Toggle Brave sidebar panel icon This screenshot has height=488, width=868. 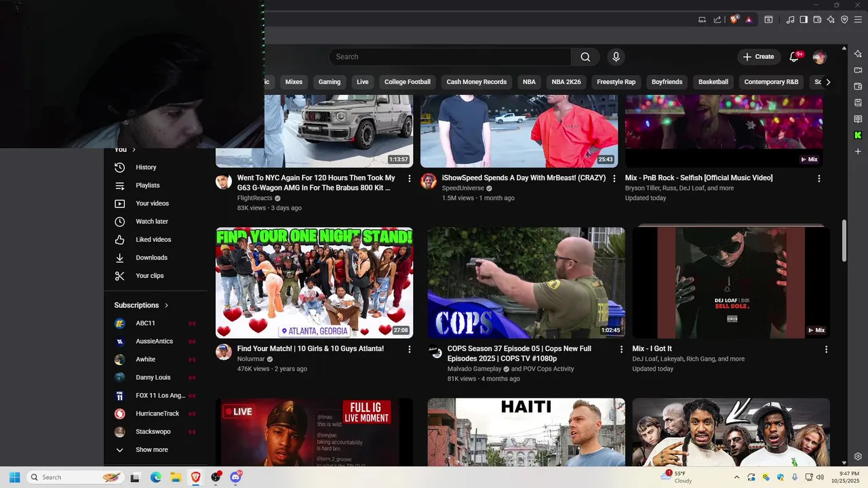[804, 20]
